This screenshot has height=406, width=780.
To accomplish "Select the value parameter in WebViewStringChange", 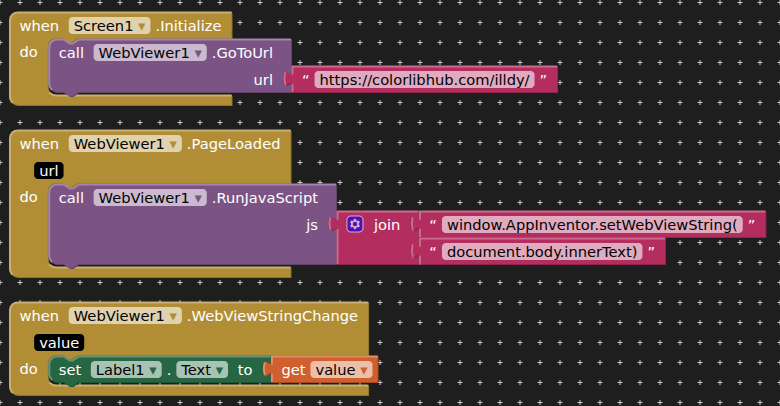I will pyautogui.click(x=58, y=343).
